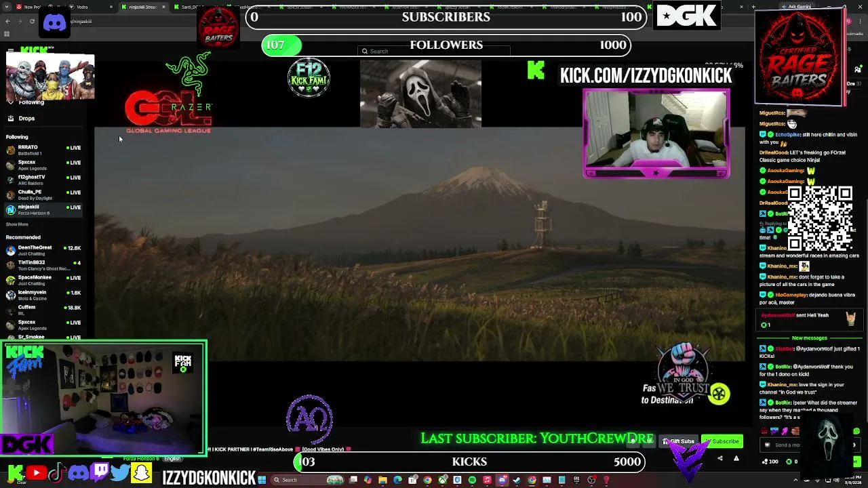Click the Apple Music icon on taskbar
The image size is (868, 488).
[488, 480]
